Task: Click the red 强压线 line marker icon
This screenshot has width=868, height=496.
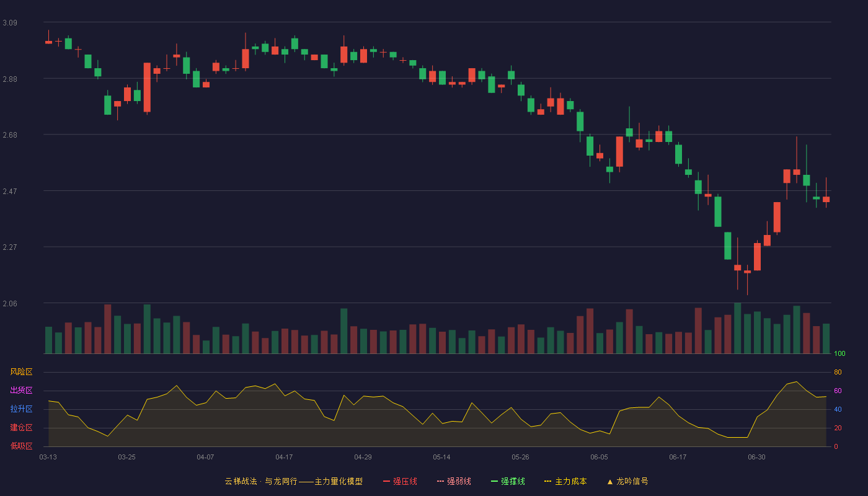Action: coord(386,481)
